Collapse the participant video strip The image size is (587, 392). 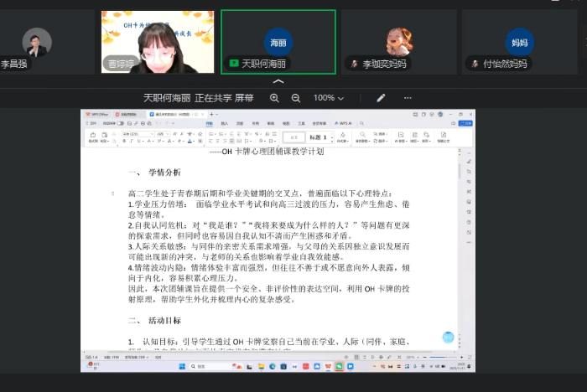pos(278,81)
